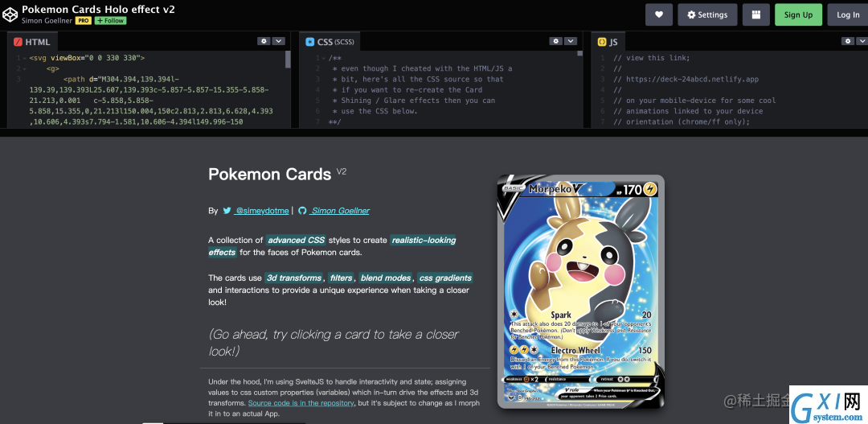This screenshot has height=424, width=868.
Task: Click the netlify URL in JS comment
Action: point(693,80)
